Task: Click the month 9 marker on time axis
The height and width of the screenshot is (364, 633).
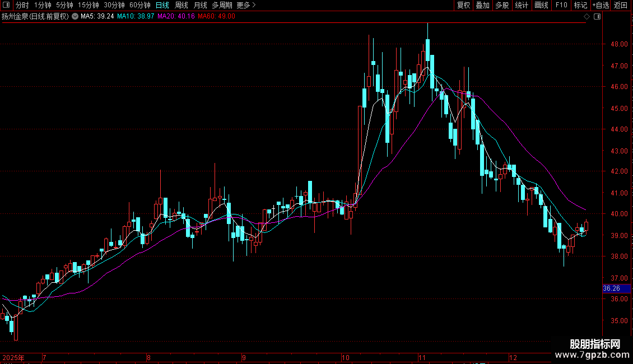Action: point(244,358)
